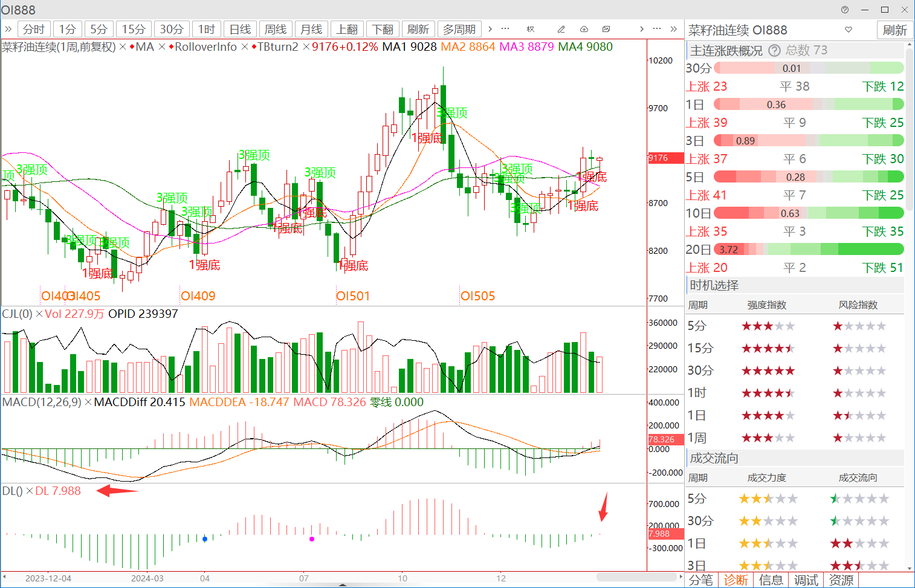Viewport: 915px width, 588px height.
Task: Click the cloud download icon
Action: 584,29
